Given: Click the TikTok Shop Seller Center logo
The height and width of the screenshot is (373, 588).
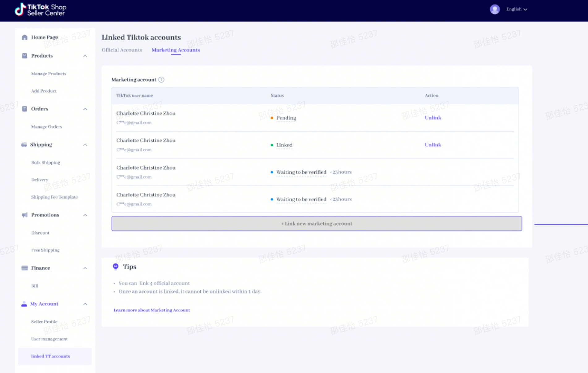Looking at the screenshot, I should click(x=40, y=10).
